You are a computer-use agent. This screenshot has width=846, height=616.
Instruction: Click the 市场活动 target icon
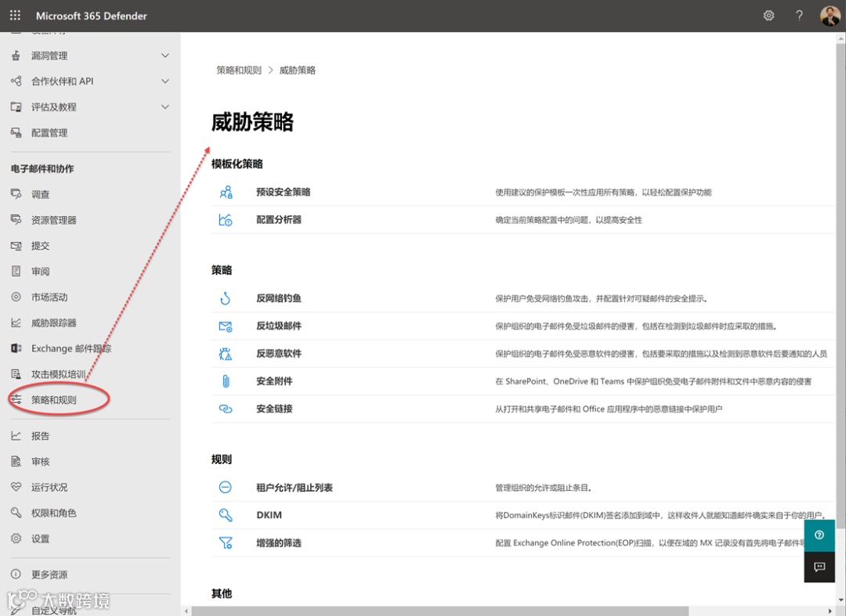(16, 297)
